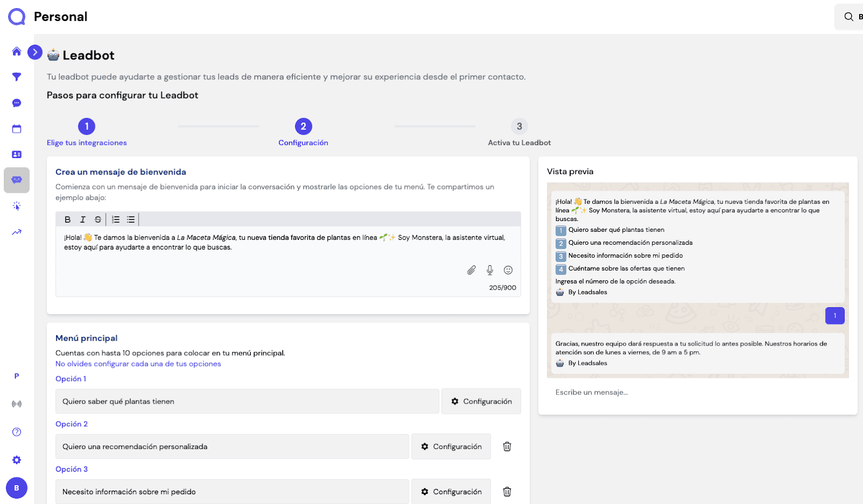Screen dimensions: 863x504
Task: Edit the Opción 3 text field
Action: pos(232,492)
